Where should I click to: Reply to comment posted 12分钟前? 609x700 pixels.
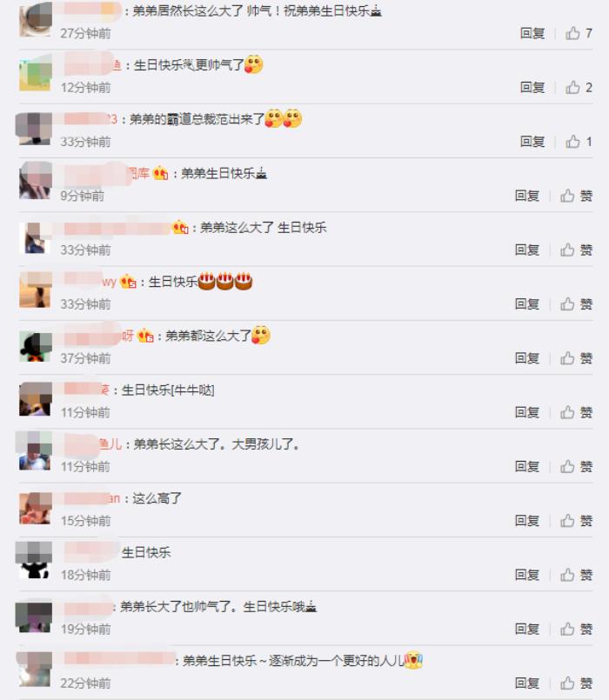pos(532,87)
